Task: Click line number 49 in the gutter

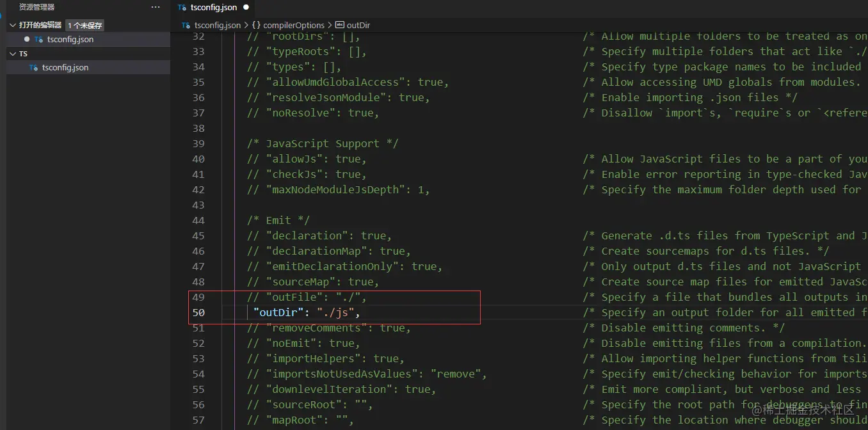Action: click(198, 297)
